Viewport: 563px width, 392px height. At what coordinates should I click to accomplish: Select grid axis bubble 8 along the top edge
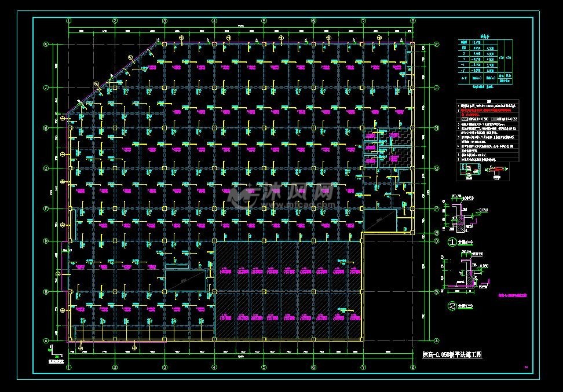[x=412, y=20]
